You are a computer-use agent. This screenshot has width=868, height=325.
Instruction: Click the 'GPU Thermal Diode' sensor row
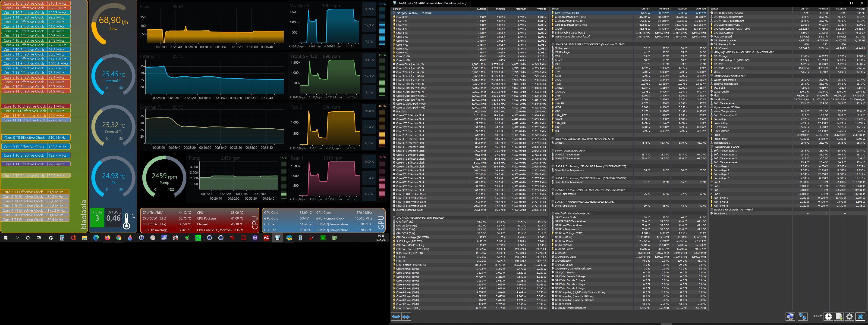click(629, 218)
